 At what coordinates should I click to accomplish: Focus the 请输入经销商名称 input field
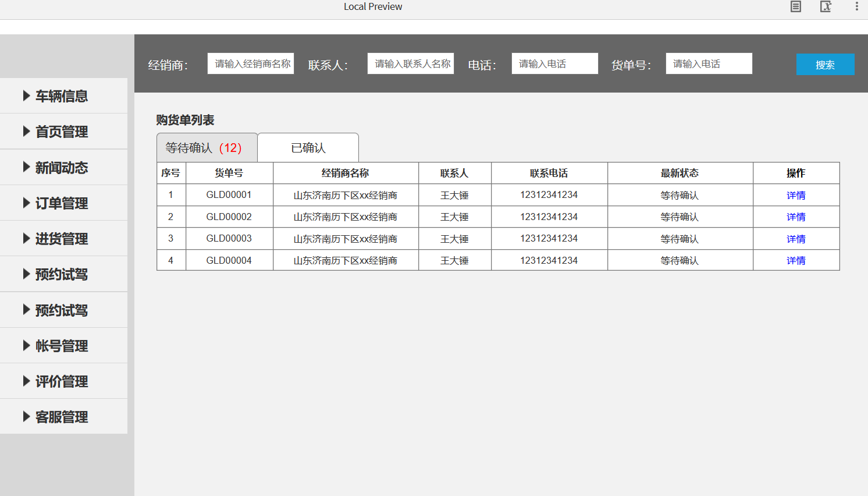point(251,63)
